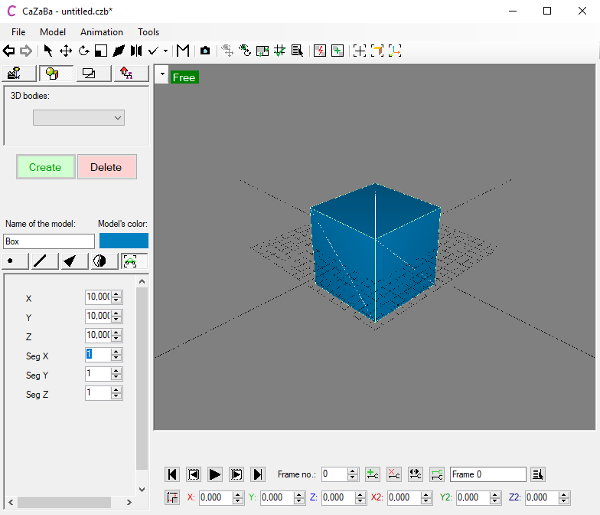Toggle the grid display icon in toolbar
600x515 pixels.
[280, 50]
